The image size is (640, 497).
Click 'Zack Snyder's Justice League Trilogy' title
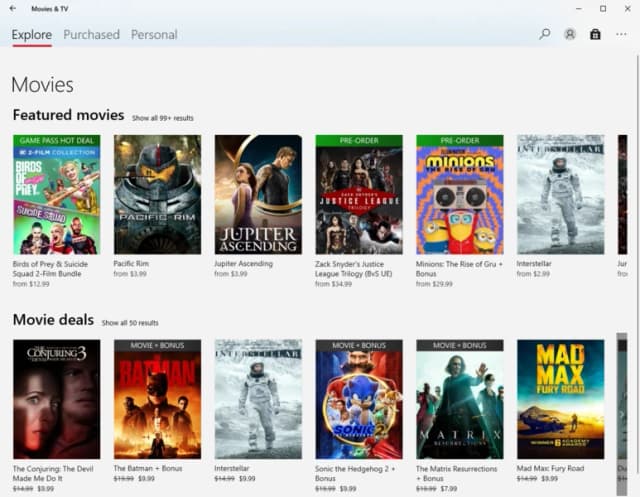pos(353,269)
